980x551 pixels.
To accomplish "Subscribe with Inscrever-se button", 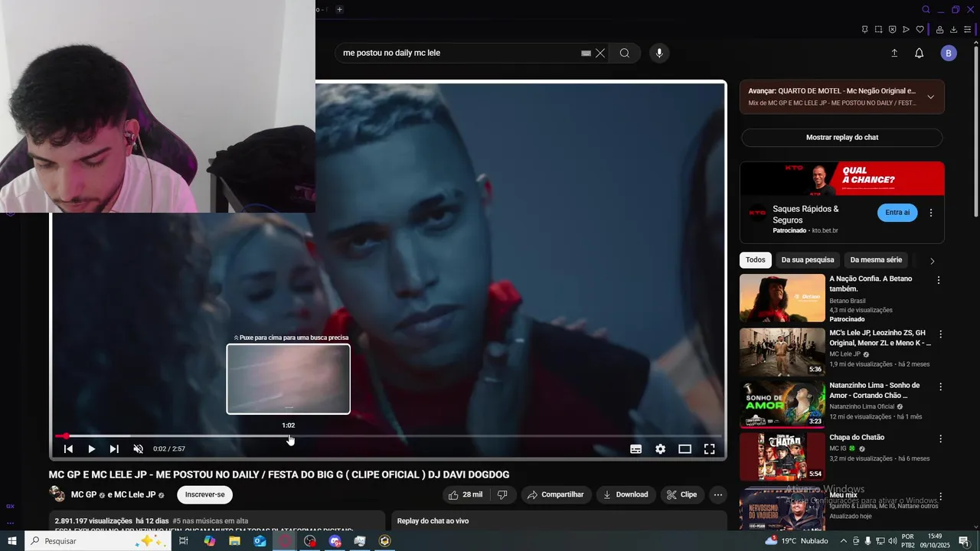I will [204, 495].
